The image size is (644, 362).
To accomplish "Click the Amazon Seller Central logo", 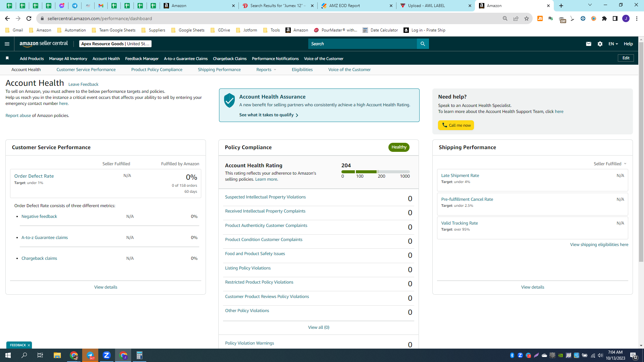I will [x=44, y=44].
